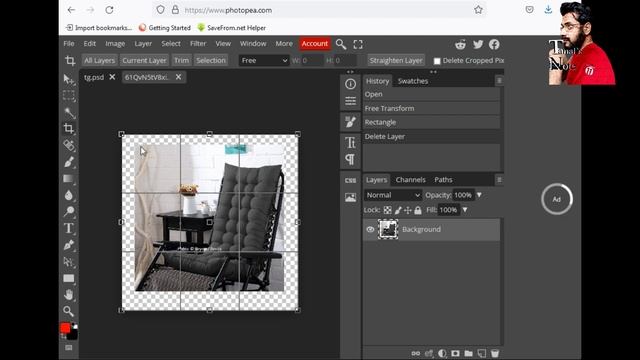This screenshot has width=640, height=360.
Task: Open History panel options menu
Action: click(x=499, y=81)
